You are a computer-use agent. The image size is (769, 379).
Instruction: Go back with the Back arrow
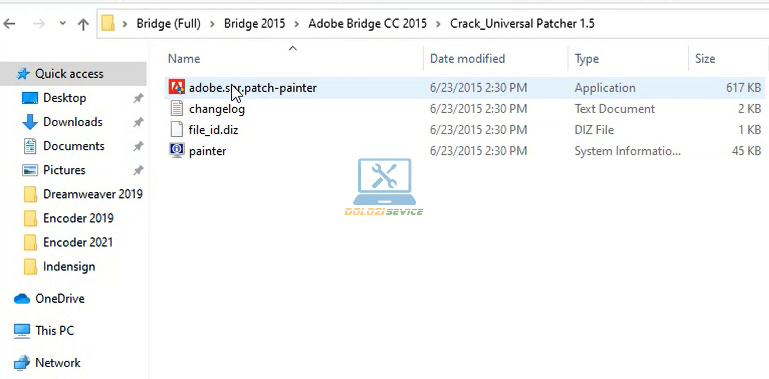point(9,24)
